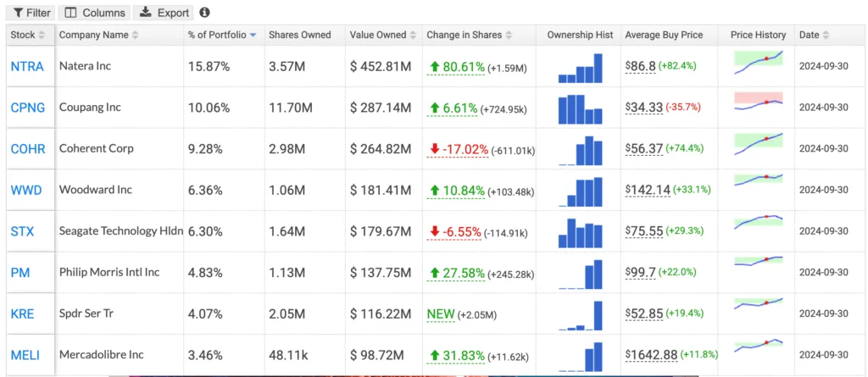Select the MELI ticker link

tap(25, 355)
